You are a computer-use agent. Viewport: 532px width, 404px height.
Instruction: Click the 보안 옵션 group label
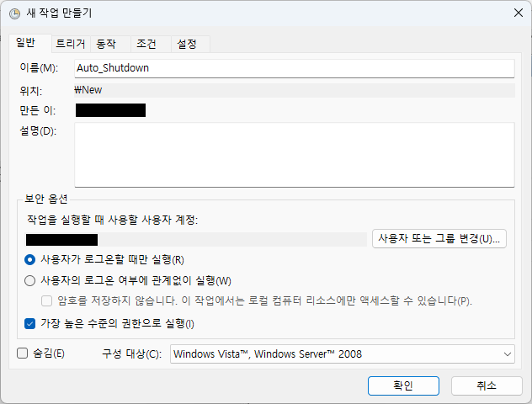[46, 199]
